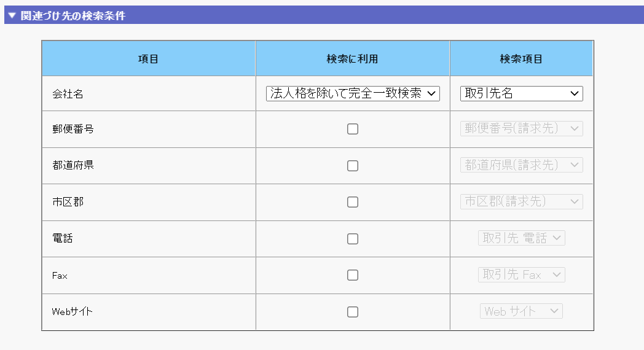Click the 取引先 Fax dropdown

[x=521, y=274]
